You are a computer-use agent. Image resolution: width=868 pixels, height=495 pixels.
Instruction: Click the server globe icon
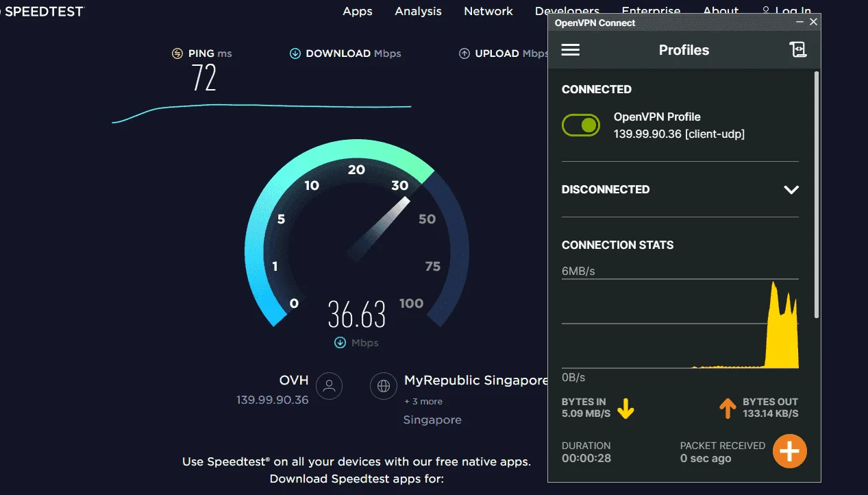pyautogui.click(x=384, y=386)
